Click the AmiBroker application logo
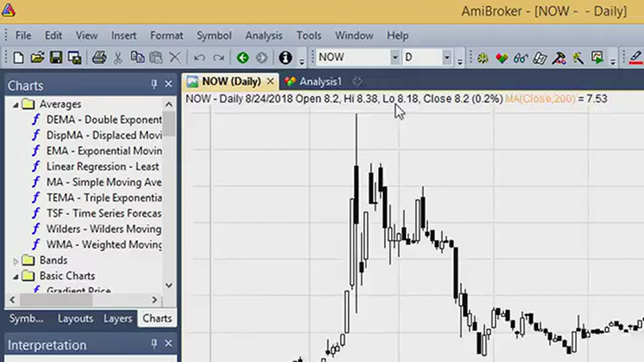The image size is (644, 362). [8, 11]
